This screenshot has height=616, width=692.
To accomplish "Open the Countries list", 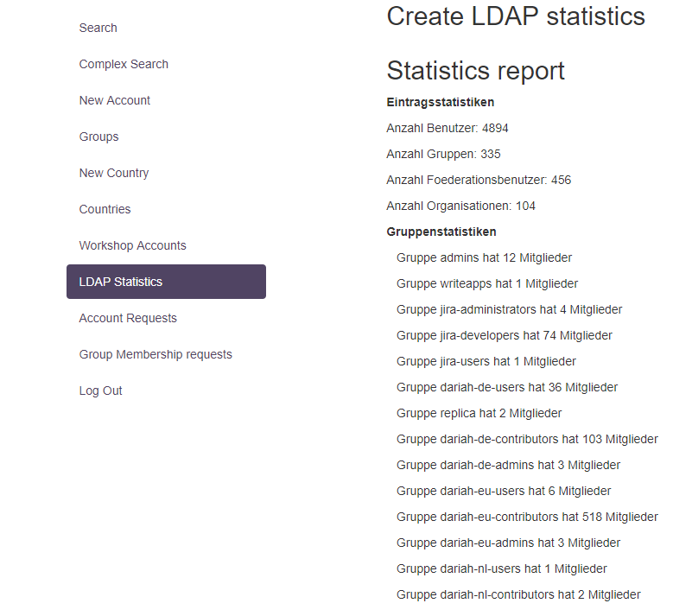I will point(105,209).
